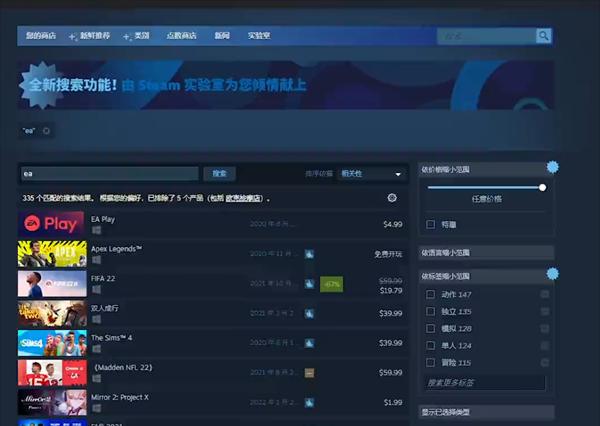Screen dimensions: 600x426
Task: Expand the 依语言缩小范围 filter header
Action: (486, 253)
